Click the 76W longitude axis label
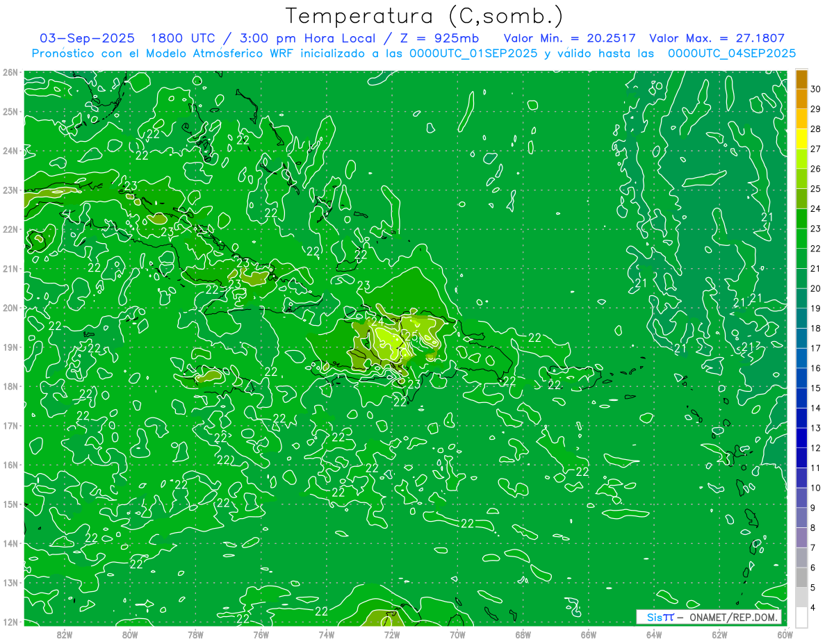834x644 pixels. [261, 634]
